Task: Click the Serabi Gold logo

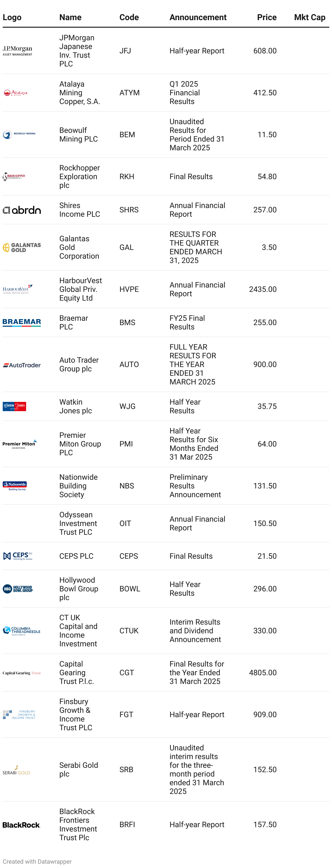Action: tap(17, 770)
